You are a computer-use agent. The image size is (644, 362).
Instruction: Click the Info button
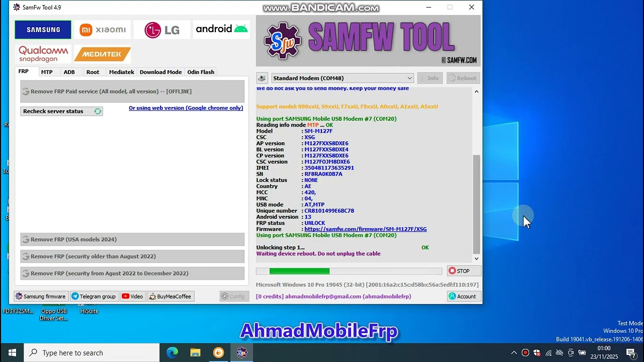click(x=430, y=78)
